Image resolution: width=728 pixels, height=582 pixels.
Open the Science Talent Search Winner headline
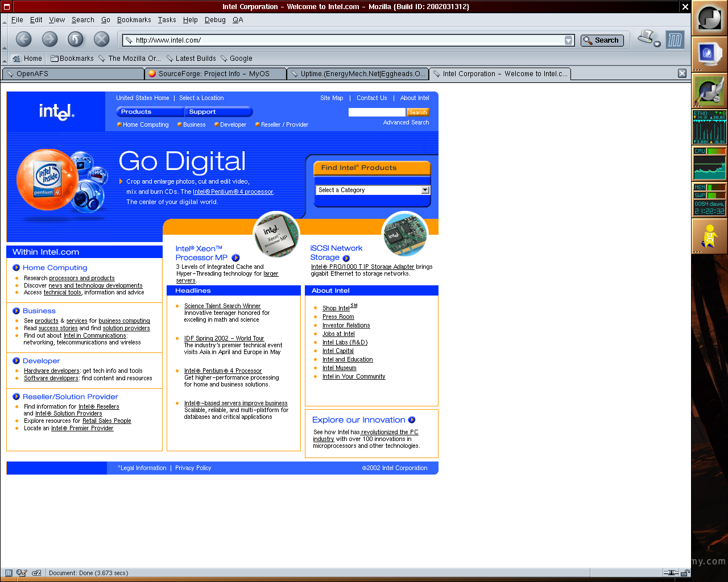(222, 306)
